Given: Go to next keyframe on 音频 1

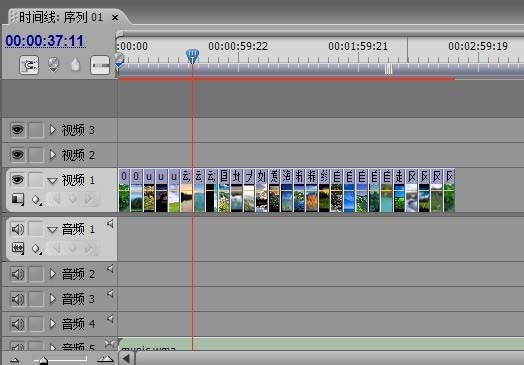Looking at the screenshot, I should coord(89,248).
